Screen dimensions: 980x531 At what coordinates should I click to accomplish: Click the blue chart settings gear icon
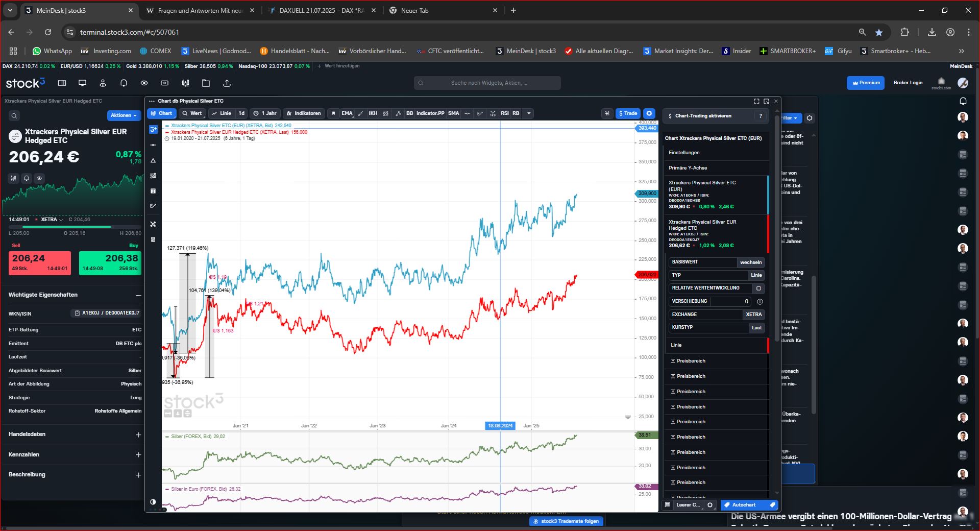(649, 113)
